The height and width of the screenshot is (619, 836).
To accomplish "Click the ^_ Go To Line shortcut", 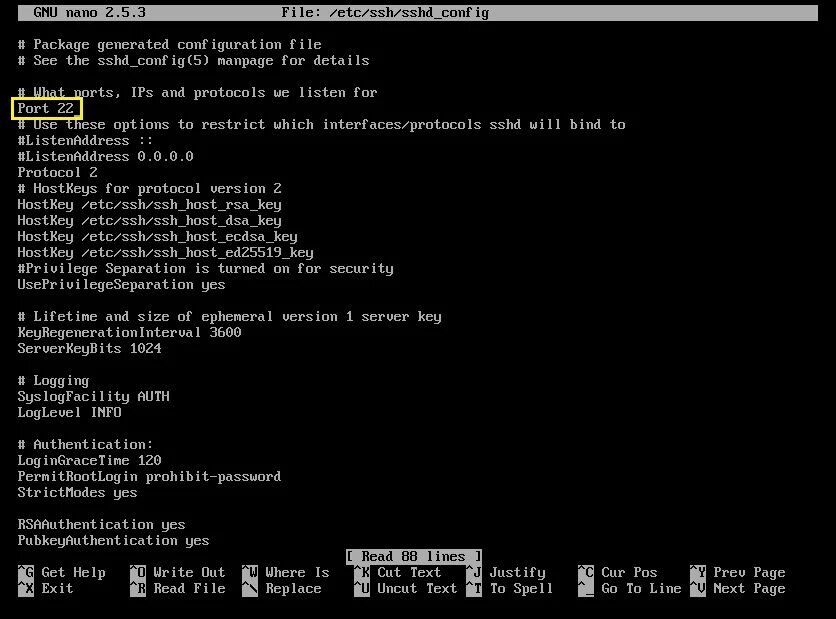I will [630, 589].
